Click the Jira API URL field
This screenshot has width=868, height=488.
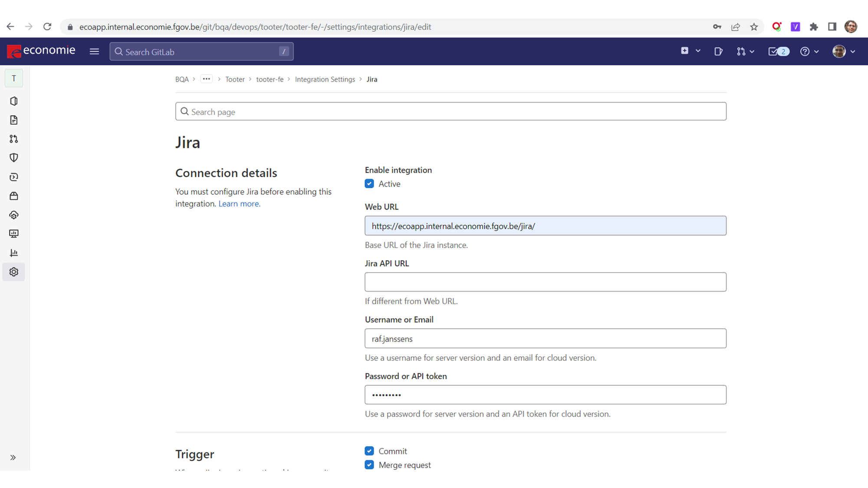(545, 282)
